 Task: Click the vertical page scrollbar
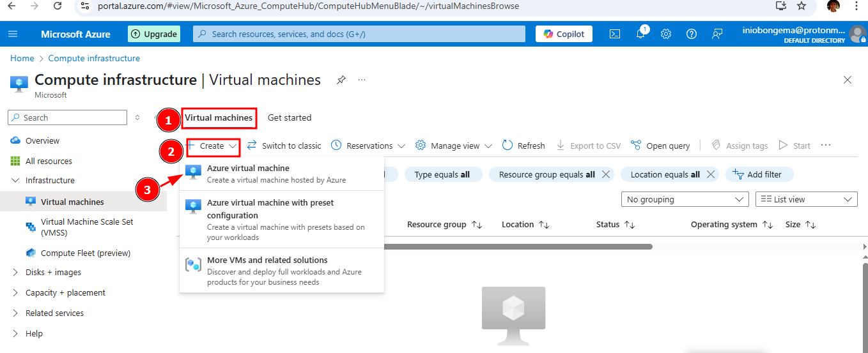coord(865,306)
